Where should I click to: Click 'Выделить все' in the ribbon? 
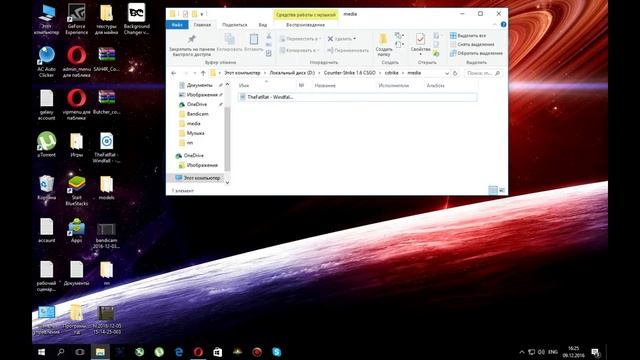(468, 36)
